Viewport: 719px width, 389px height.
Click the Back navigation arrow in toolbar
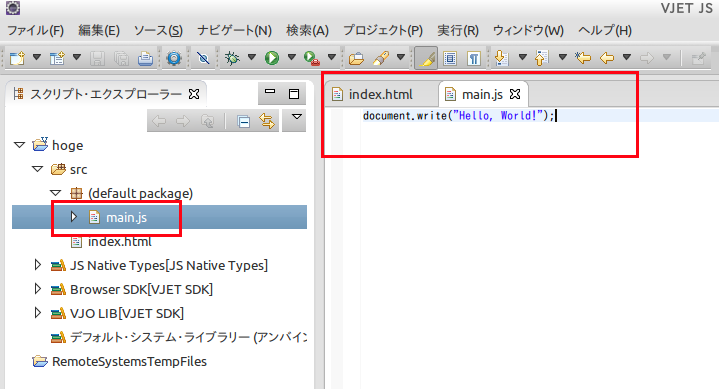(x=607, y=58)
